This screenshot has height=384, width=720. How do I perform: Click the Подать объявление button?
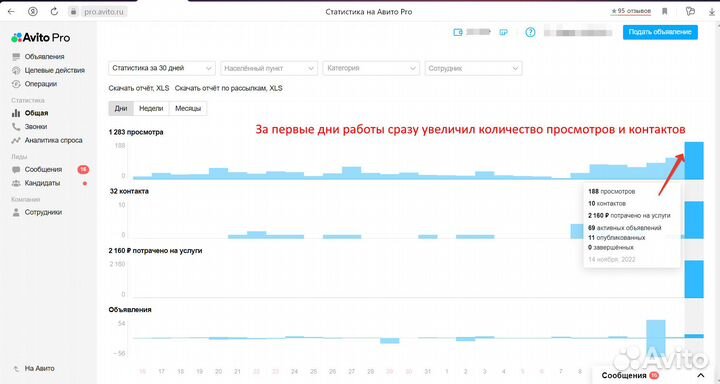[x=660, y=32]
